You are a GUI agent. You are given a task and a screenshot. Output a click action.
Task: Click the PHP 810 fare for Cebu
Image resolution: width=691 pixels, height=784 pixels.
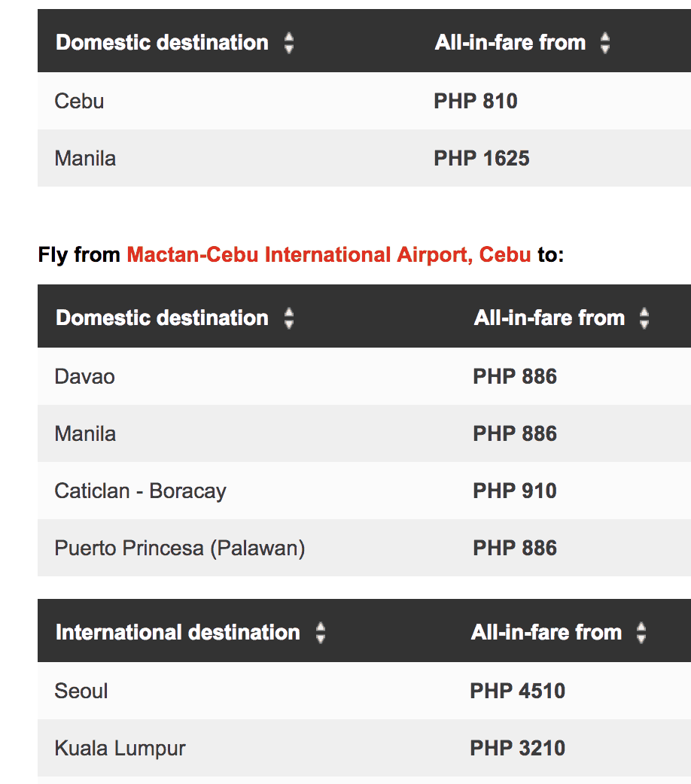point(476,101)
